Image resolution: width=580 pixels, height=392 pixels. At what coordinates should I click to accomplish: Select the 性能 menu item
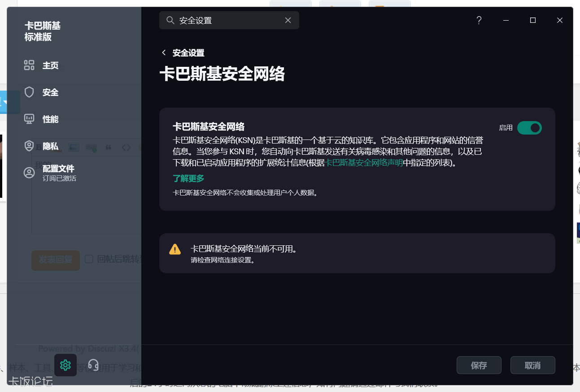click(x=50, y=119)
